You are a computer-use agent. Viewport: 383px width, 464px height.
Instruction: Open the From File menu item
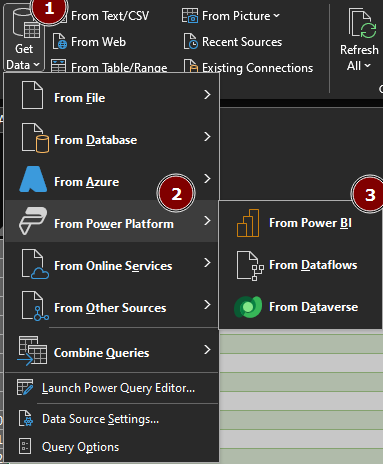coord(112,96)
